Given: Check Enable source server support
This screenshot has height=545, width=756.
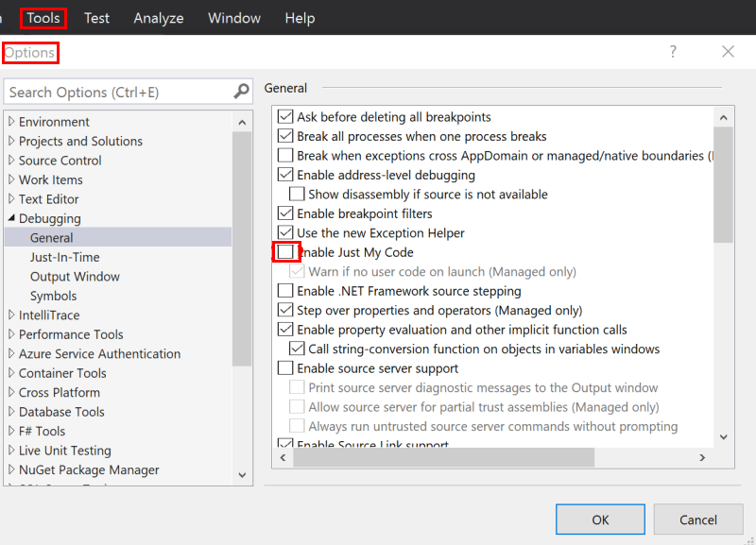Looking at the screenshot, I should (285, 368).
